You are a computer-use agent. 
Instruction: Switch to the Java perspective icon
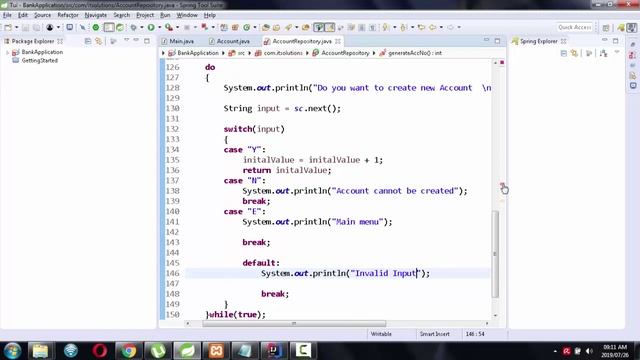pos(631,27)
